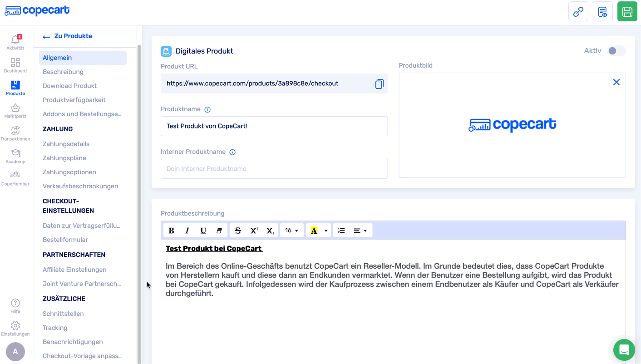
Task: Toggle underline formatting in editor
Action: pyautogui.click(x=203, y=231)
